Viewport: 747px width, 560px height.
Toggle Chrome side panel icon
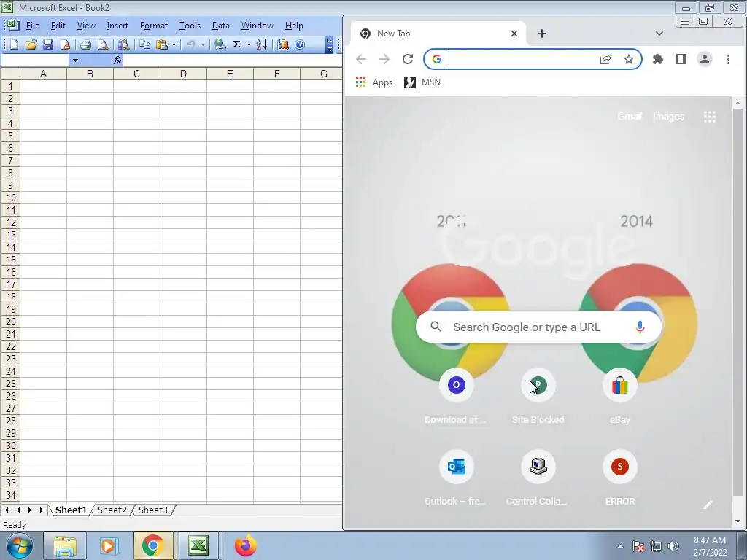click(x=681, y=59)
